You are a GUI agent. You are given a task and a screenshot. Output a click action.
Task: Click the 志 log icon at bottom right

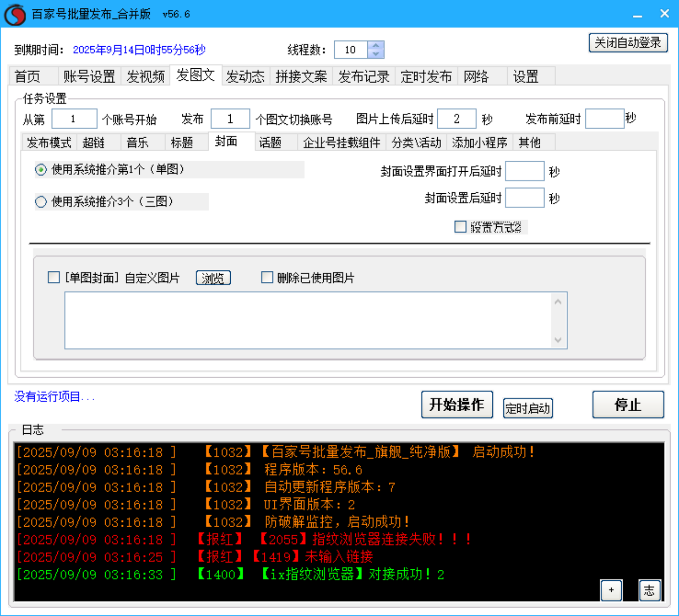click(x=650, y=590)
